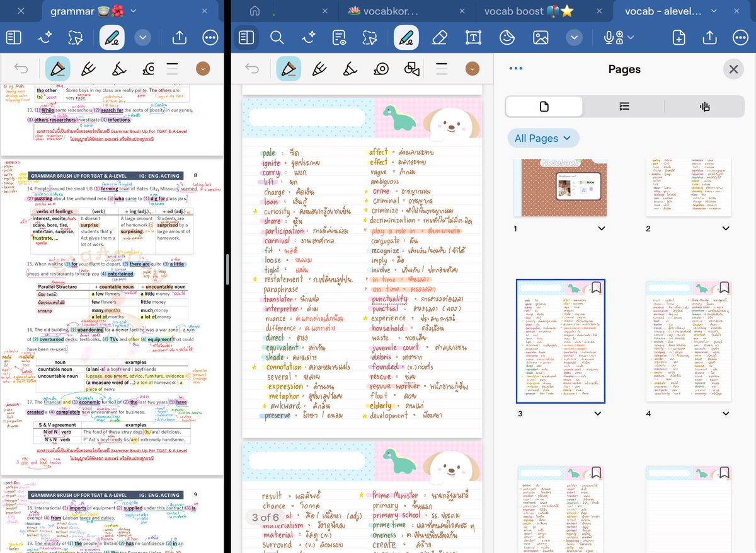Undo the last action in the vocab window
The width and height of the screenshot is (756, 553).
coord(252,69)
